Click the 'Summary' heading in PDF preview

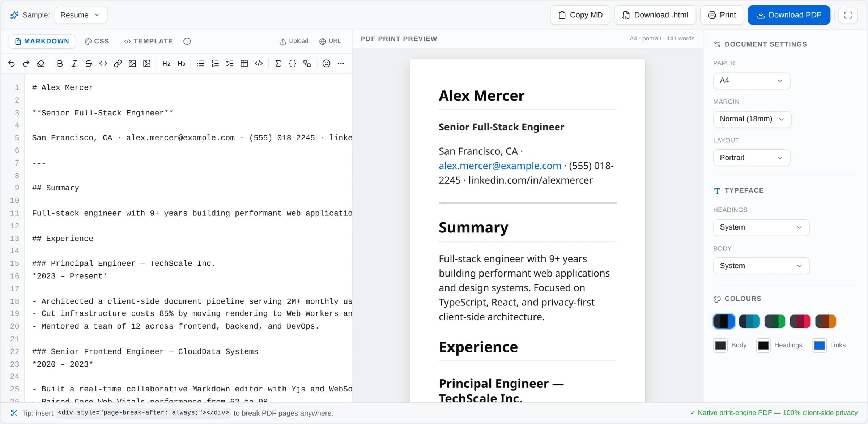point(473,228)
